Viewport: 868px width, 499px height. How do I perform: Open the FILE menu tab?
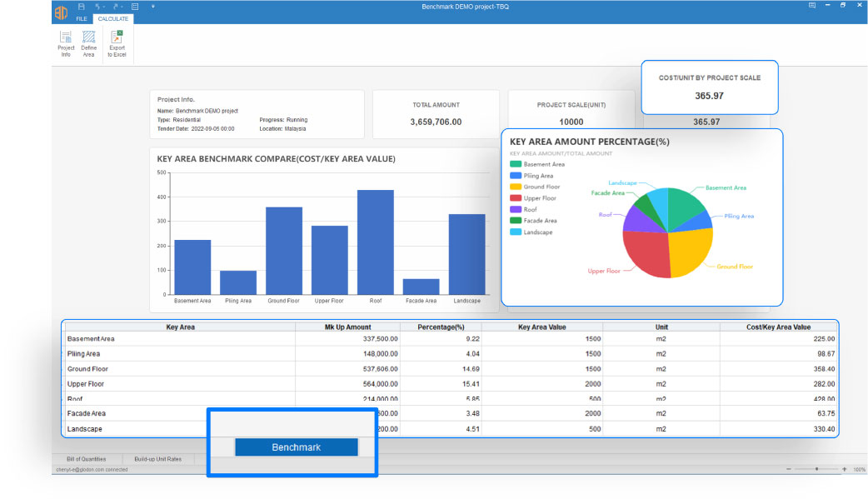coord(82,18)
